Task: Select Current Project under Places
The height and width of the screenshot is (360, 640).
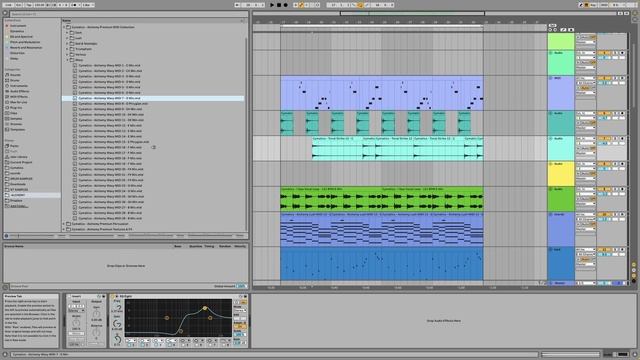Action: pyautogui.click(x=20, y=162)
